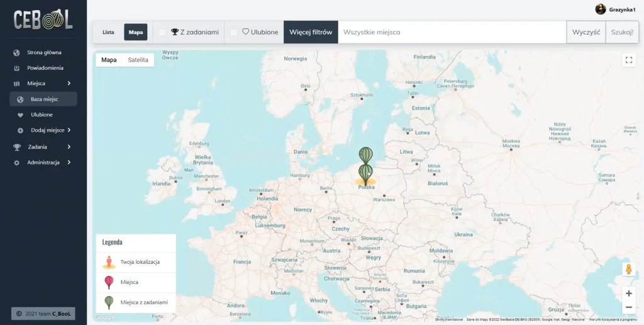Click the Wyczyść button
Screen dimensions: 644x325
coord(586,32)
